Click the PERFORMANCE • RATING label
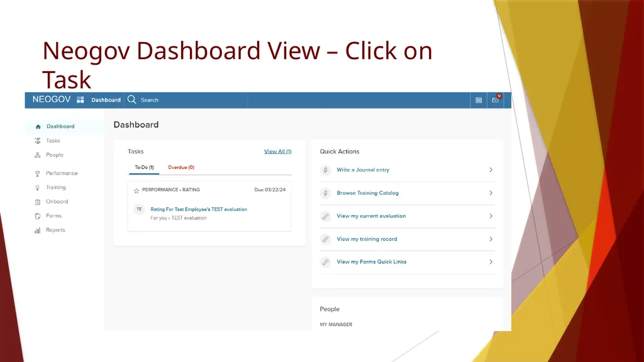 (171, 190)
